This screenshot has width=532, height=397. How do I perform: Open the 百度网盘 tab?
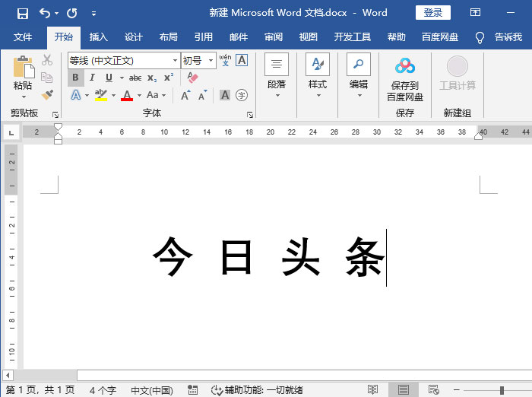440,37
